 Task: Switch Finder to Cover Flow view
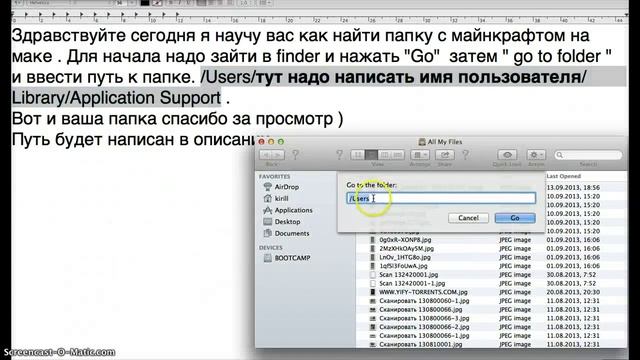click(398, 155)
